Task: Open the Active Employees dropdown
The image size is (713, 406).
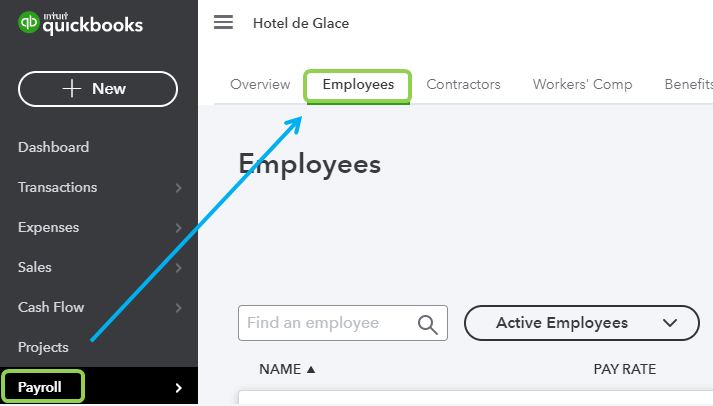Action: (582, 323)
